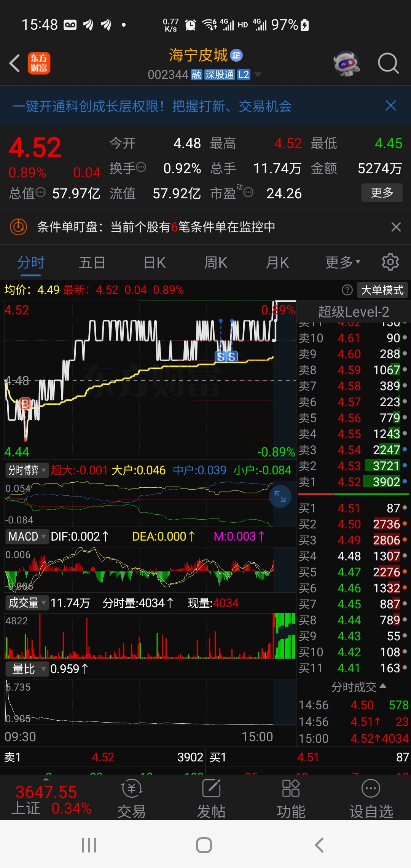Viewport: 411px width, 868px height.
Task: Show more quote data with 更多 button
Action: 382,193
